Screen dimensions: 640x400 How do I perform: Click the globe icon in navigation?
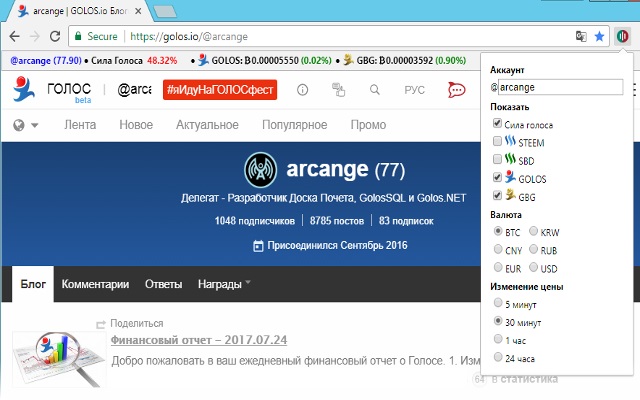pos(19,125)
